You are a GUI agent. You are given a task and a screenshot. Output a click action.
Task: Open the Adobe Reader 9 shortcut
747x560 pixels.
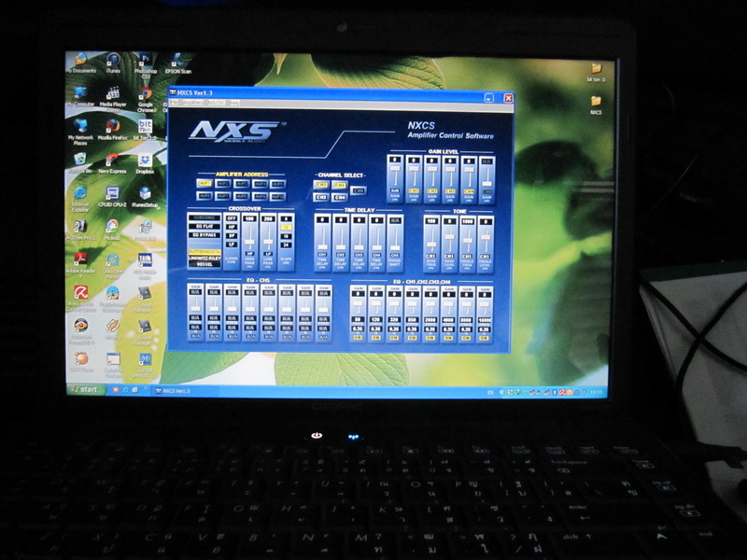(80, 266)
